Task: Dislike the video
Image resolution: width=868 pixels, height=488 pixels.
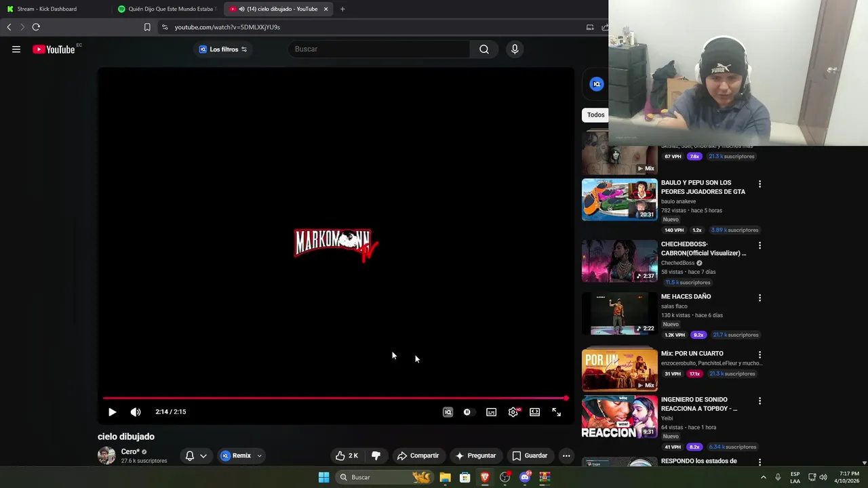Action: click(376, 455)
